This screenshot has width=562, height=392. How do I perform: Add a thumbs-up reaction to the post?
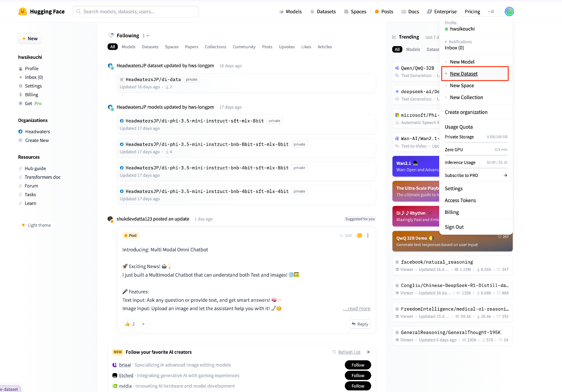130,324
